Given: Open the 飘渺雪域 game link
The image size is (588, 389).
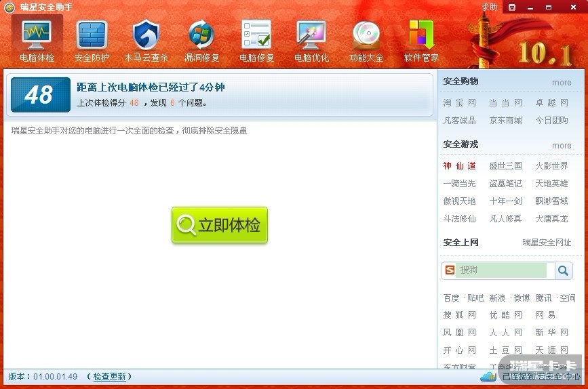Looking at the screenshot, I should [x=551, y=201].
